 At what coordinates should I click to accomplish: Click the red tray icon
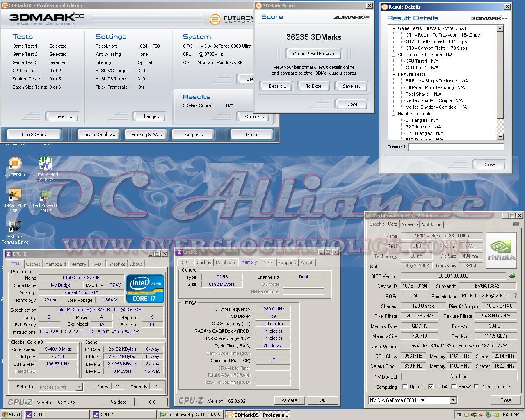[481, 415]
